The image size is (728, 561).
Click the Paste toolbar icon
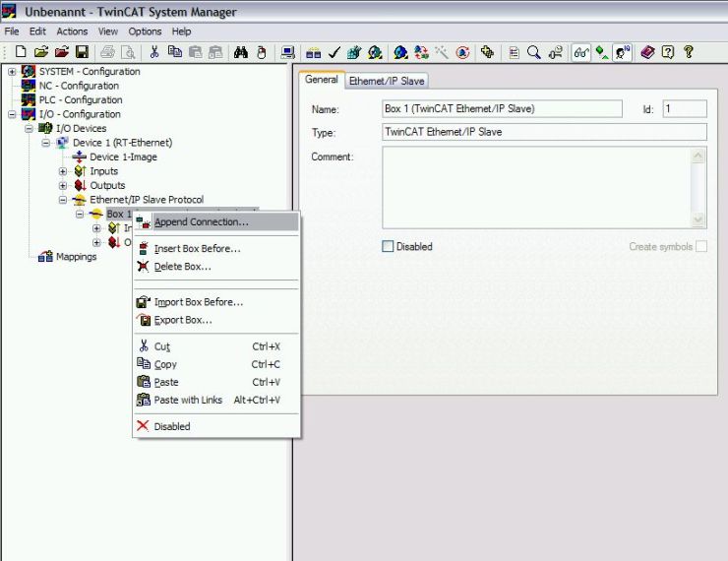tap(195, 52)
